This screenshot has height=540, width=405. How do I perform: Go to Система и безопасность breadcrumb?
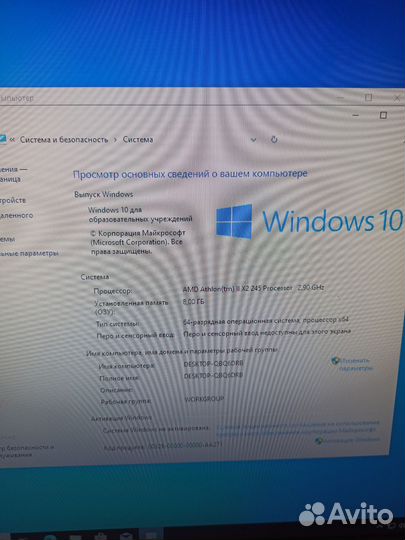(x=64, y=139)
